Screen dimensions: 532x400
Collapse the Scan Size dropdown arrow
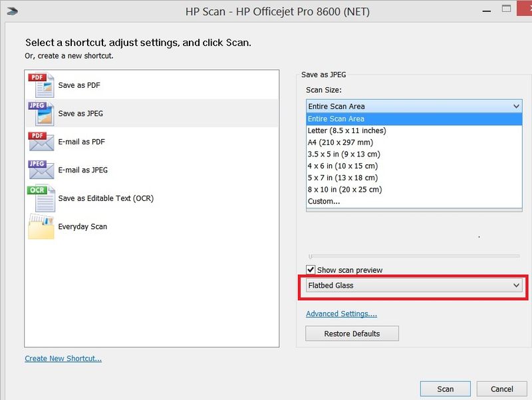[516, 106]
